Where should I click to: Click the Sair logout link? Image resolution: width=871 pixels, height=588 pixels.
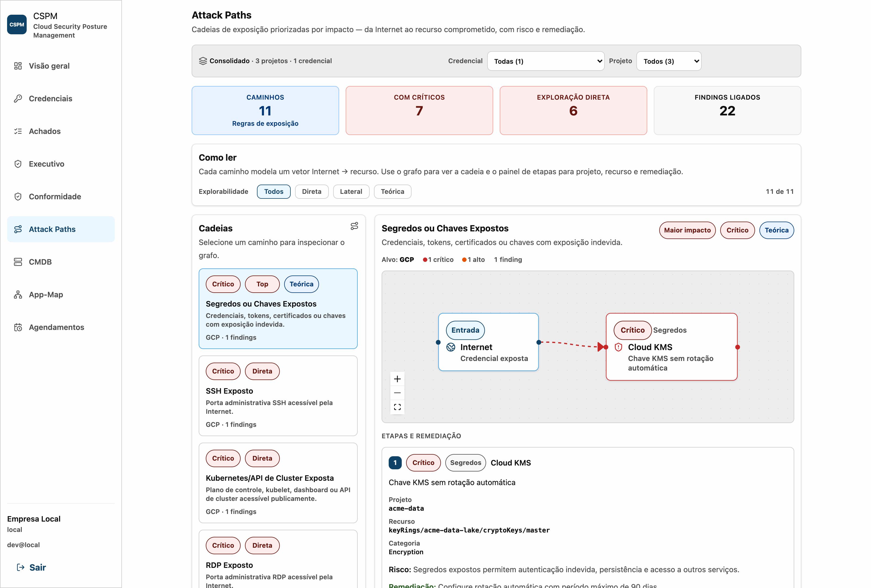click(x=32, y=567)
